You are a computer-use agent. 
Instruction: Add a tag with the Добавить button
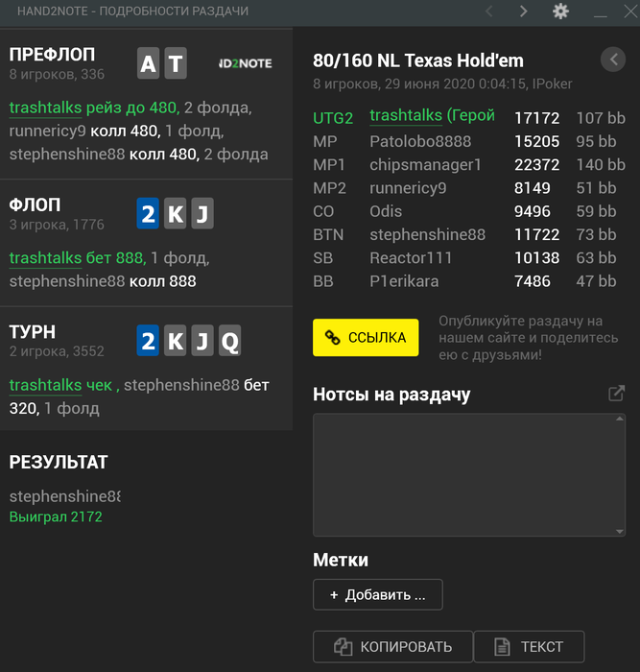[x=378, y=594]
